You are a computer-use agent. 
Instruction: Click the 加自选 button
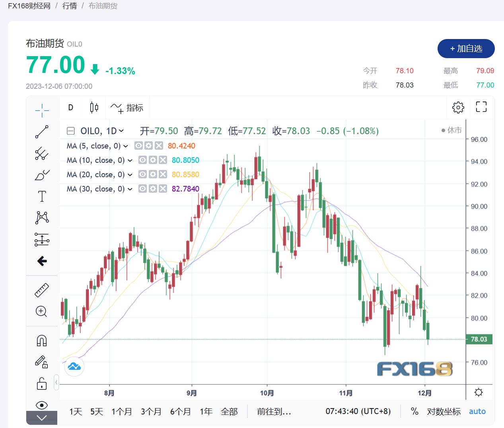[x=466, y=49]
